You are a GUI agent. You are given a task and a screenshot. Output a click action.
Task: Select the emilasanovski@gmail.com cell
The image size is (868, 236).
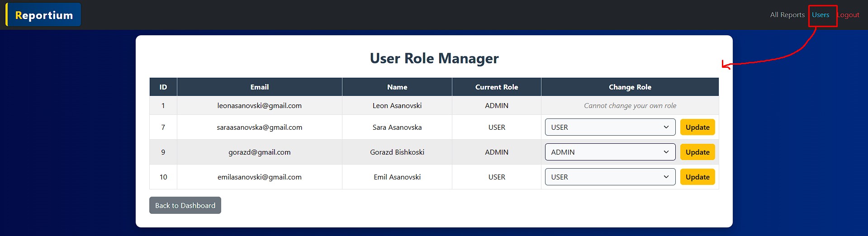259,177
